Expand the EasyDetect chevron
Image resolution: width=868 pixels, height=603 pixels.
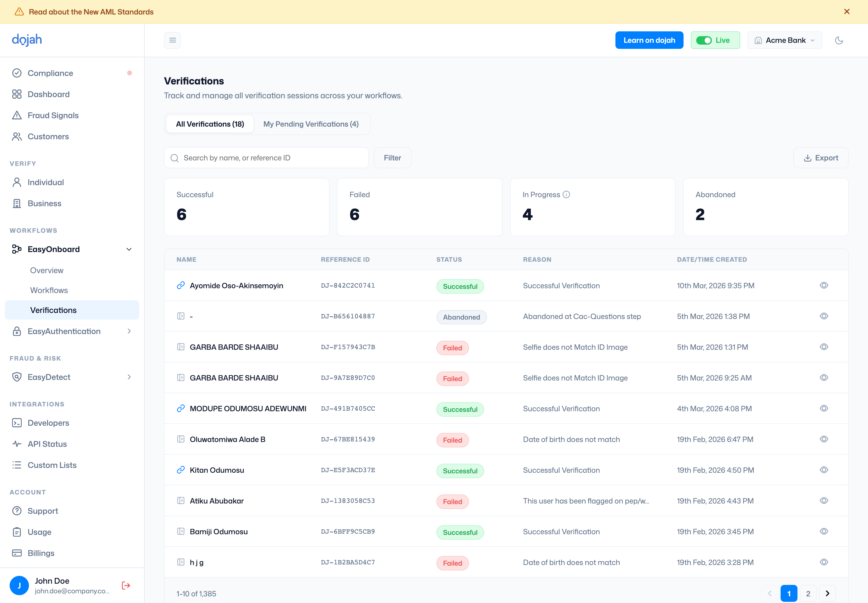(x=129, y=377)
